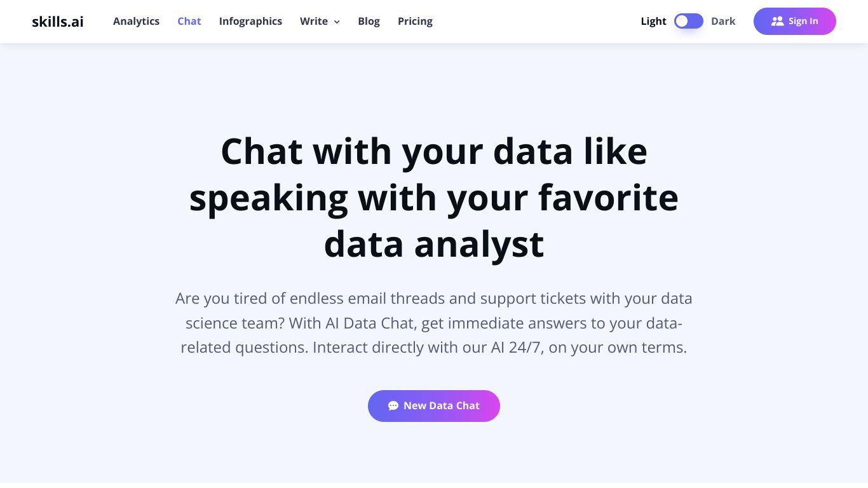The image size is (868, 488).
Task: Click the white knob of the theme switch
Action: point(682,21)
